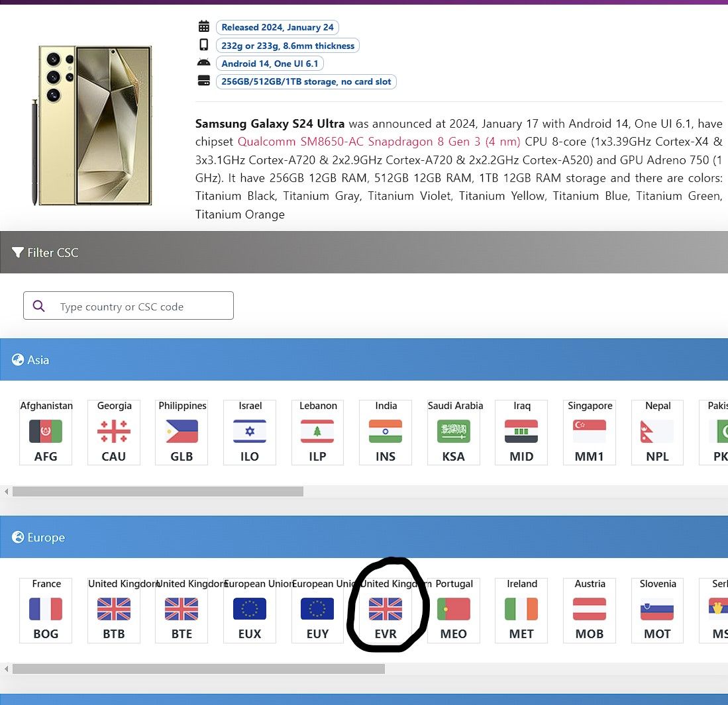Viewport: 728px width, 705px height.
Task: Click the Android robot icon beside One UI 6.1
Action: [x=204, y=62]
